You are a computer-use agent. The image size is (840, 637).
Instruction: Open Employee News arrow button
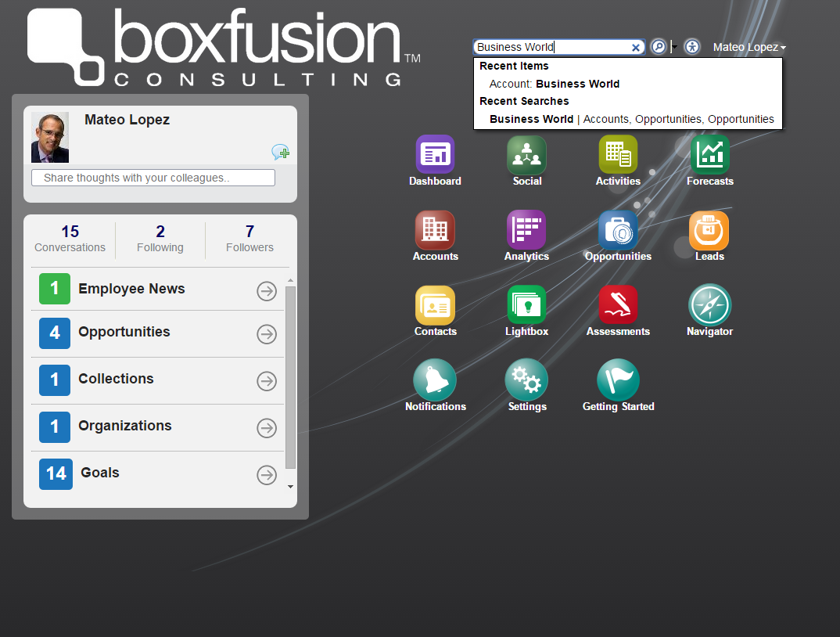pos(267,291)
